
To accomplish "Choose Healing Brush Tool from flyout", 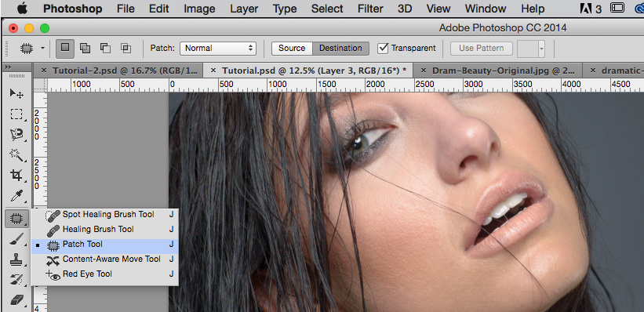I will tap(105, 229).
